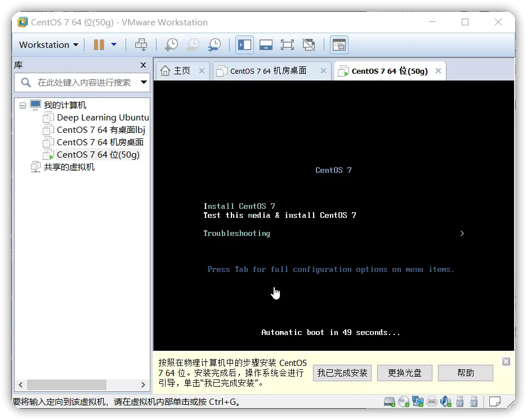Image resolution: width=527 pixels, height=420 pixels.
Task: Switch to the 主页 tab
Action: (x=182, y=70)
